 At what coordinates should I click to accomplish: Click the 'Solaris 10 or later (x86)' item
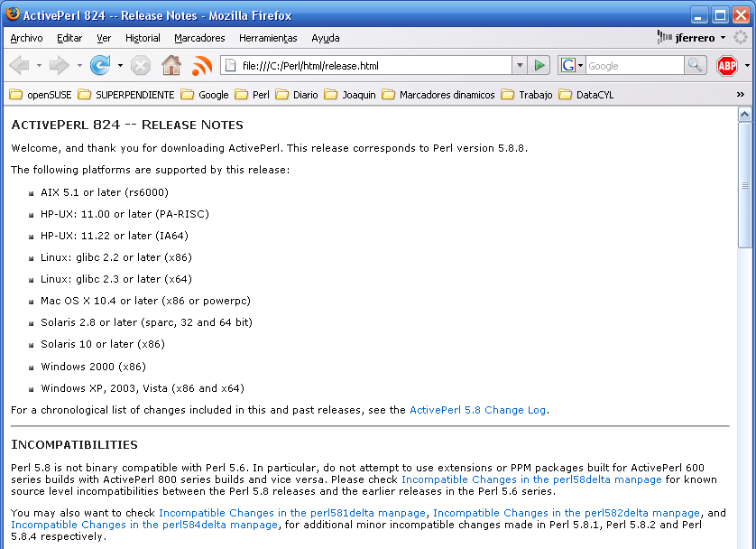tap(103, 344)
